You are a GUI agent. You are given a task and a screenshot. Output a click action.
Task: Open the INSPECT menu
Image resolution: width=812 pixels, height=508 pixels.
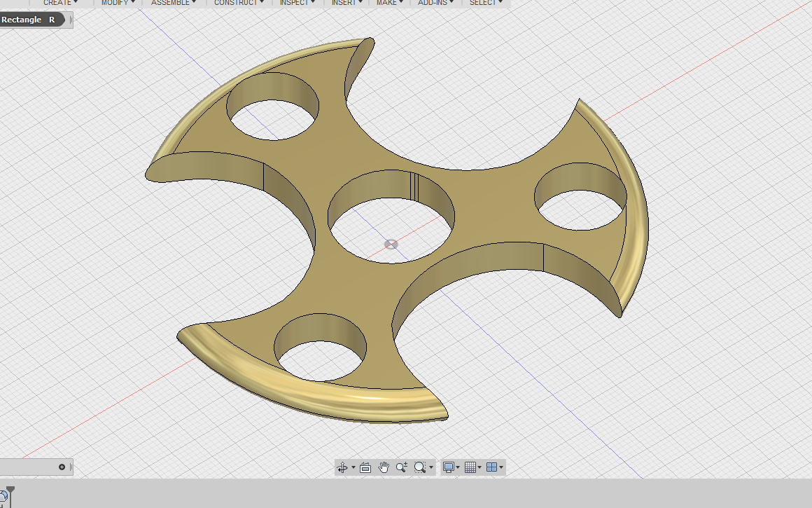(x=294, y=3)
